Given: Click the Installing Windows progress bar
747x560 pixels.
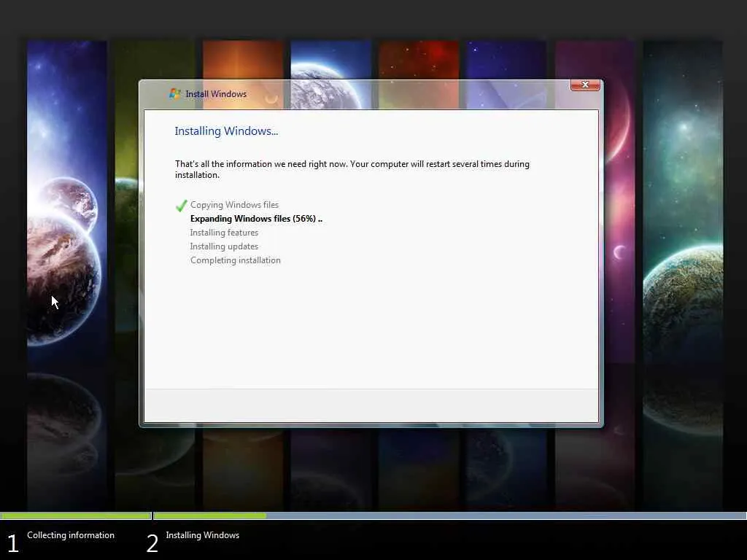Looking at the screenshot, I should [449, 516].
